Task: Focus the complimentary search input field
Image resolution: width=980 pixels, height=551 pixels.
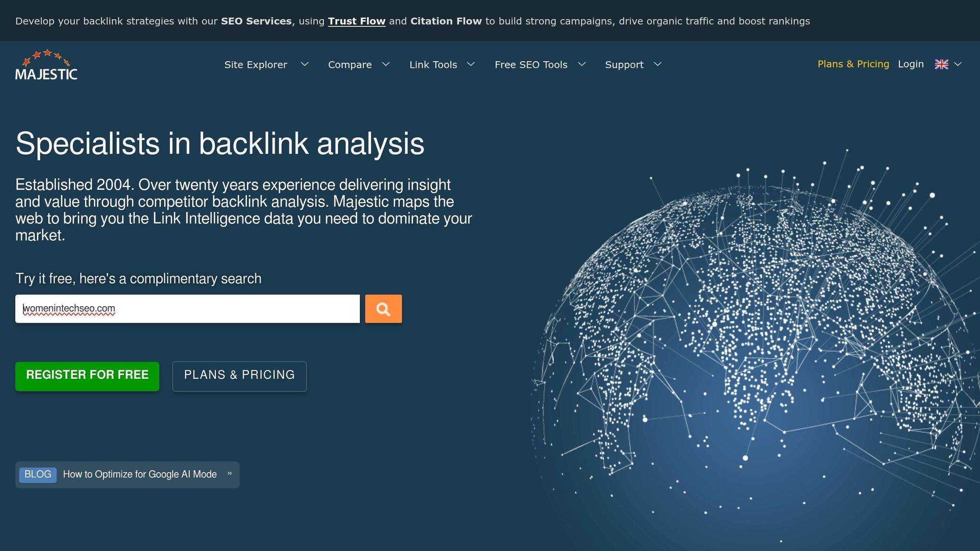Action: point(188,309)
